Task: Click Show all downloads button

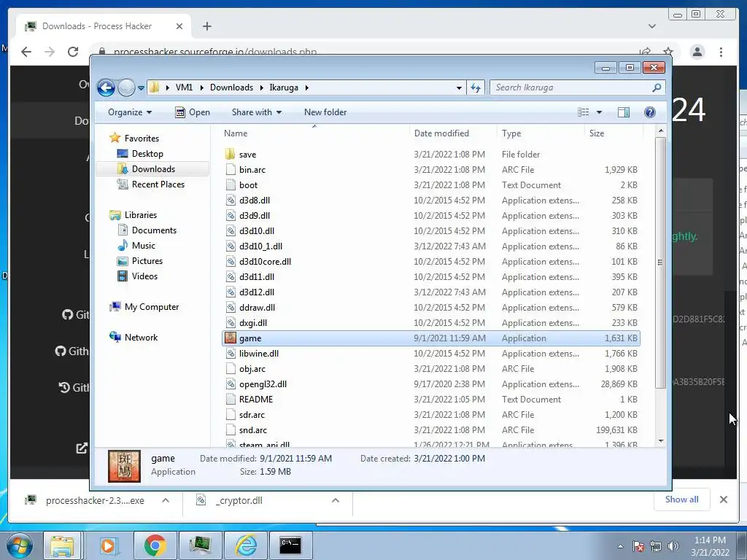Action: pos(682,499)
